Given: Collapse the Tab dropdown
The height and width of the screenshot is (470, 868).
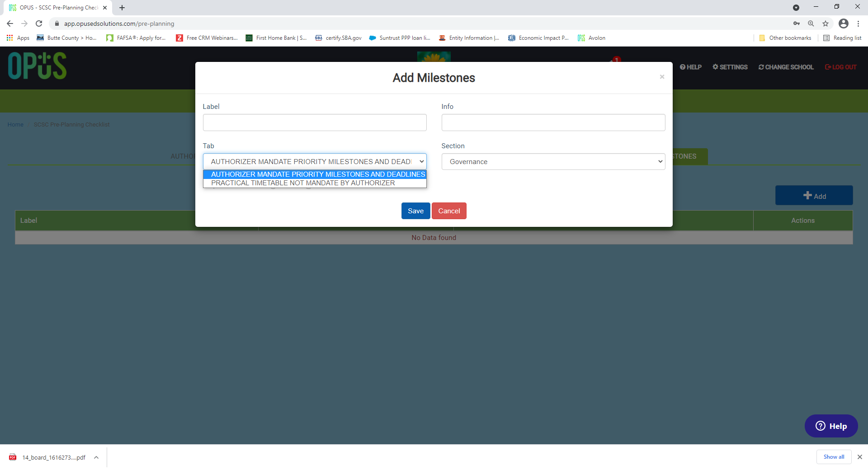Looking at the screenshot, I should point(315,162).
